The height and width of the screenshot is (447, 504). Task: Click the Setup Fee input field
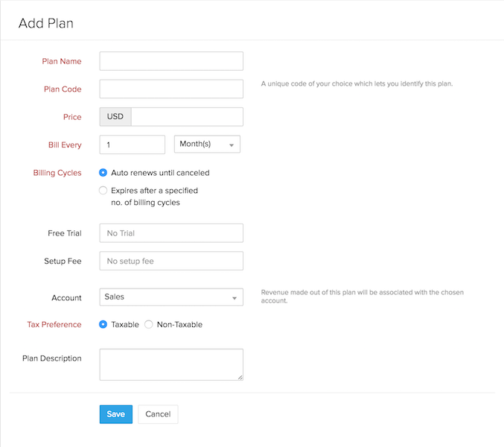(x=171, y=261)
